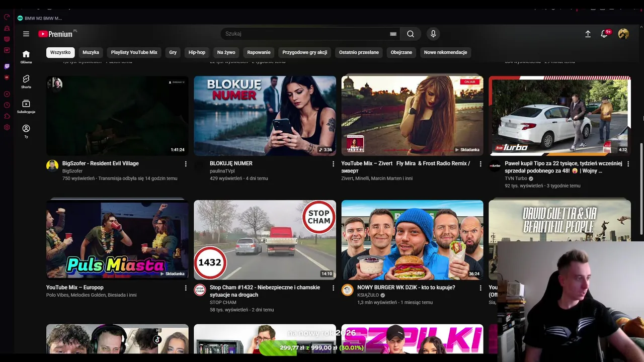Open title link BLOKUJĘ NUMER
The width and height of the screenshot is (644, 362).
click(231, 163)
